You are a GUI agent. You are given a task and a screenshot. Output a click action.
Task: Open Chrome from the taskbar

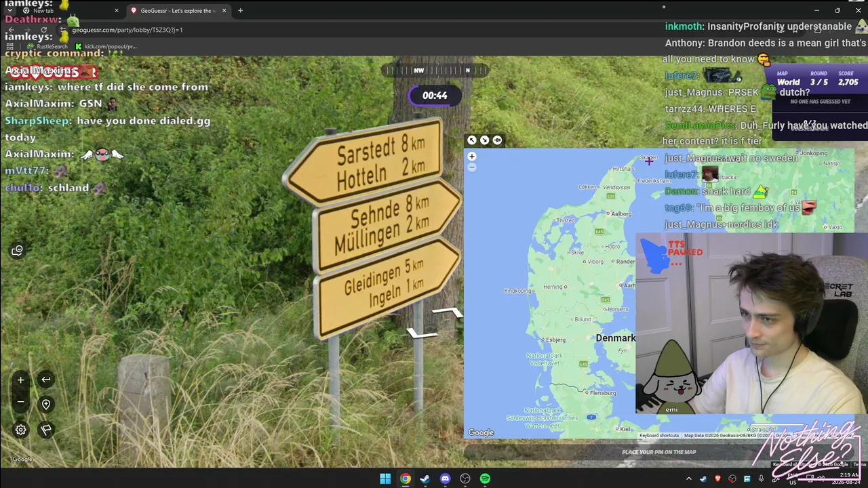[x=405, y=479]
